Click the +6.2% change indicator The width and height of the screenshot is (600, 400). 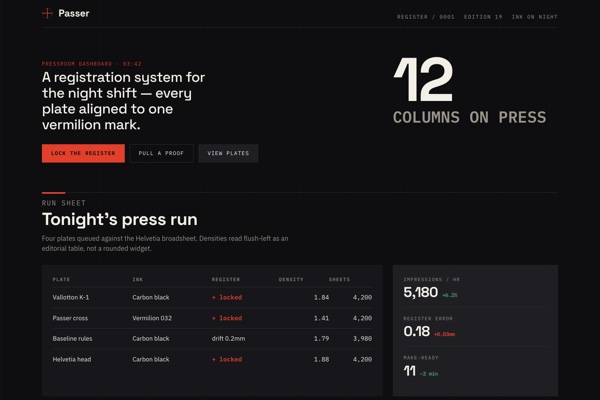coord(450,295)
